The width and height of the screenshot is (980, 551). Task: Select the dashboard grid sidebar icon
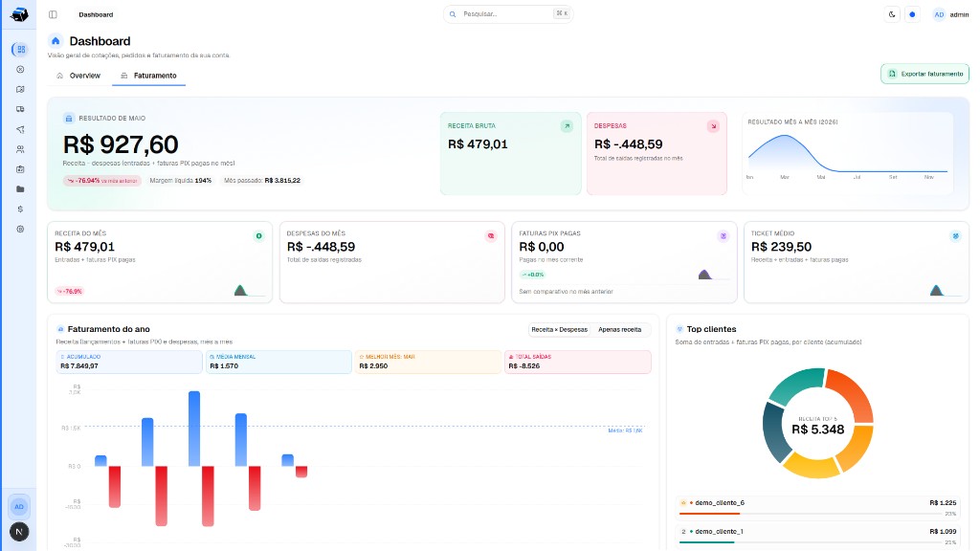21,50
